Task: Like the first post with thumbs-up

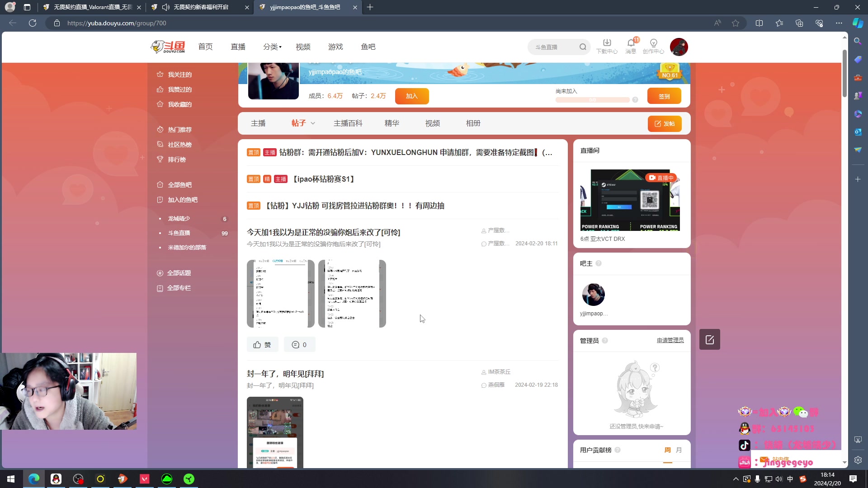Action: click(x=262, y=345)
